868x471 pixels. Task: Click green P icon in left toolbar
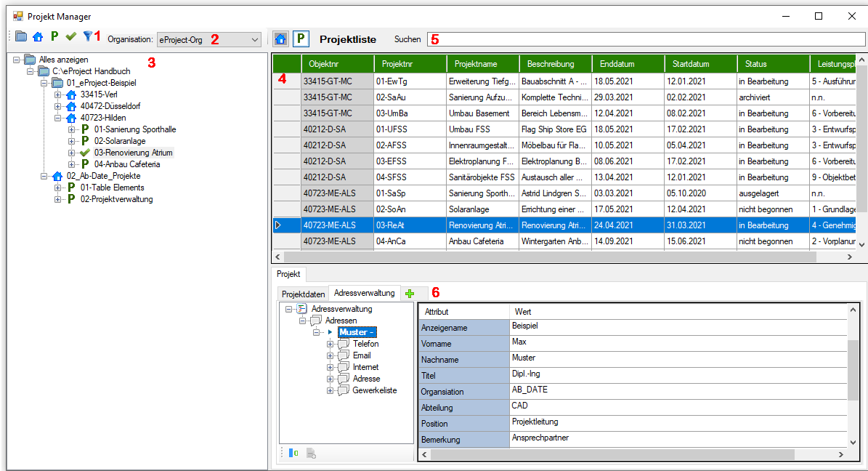click(x=54, y=36)
